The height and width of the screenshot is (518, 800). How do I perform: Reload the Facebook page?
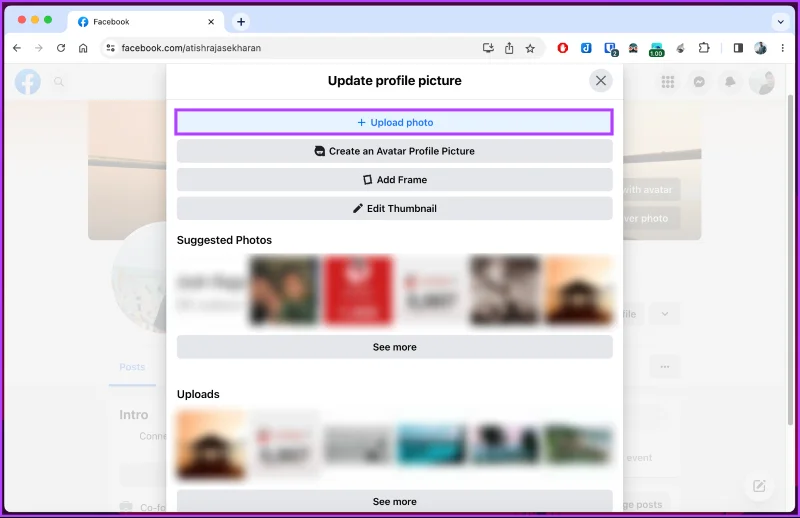61,48
